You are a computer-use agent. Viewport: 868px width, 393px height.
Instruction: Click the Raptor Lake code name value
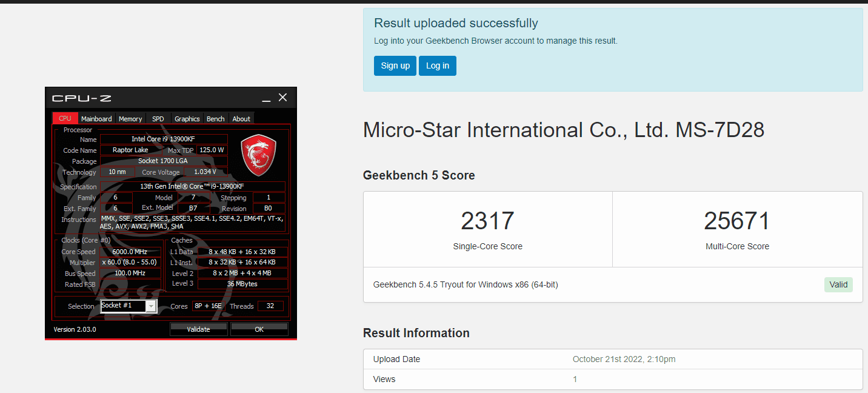[x=130, y=150]
